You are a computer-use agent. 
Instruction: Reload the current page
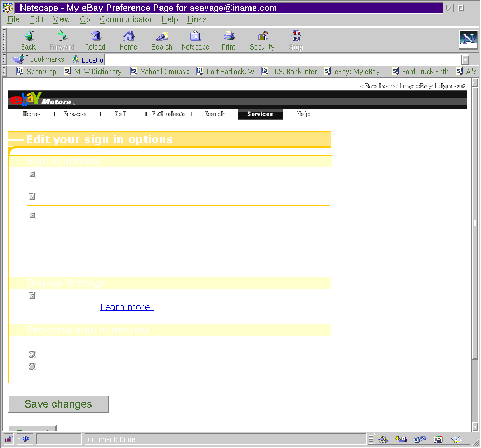coord(95,37)
